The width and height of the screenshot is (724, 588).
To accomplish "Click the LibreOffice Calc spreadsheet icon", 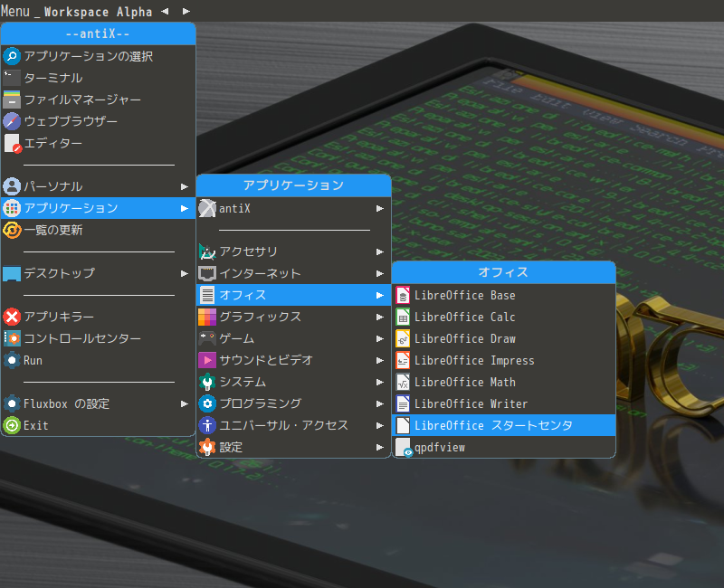I will coord(403,318).
